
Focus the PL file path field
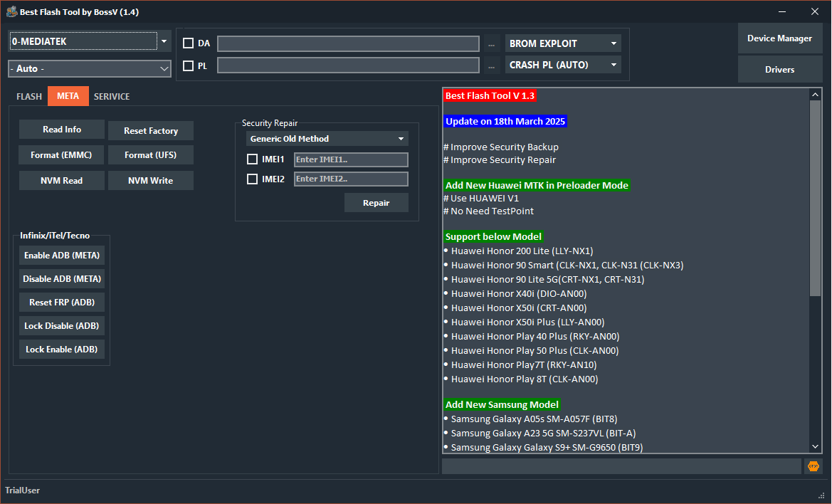tap(348, 65)
